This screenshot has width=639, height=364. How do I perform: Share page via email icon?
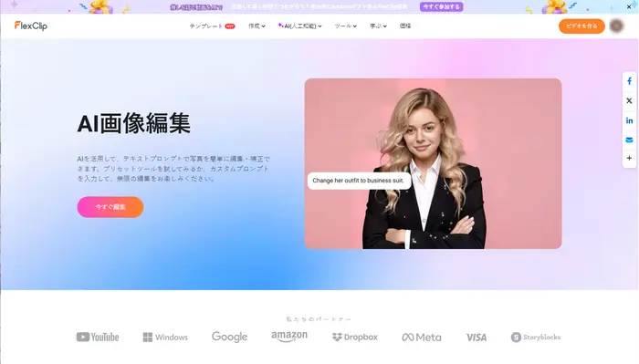pos(629,140)
